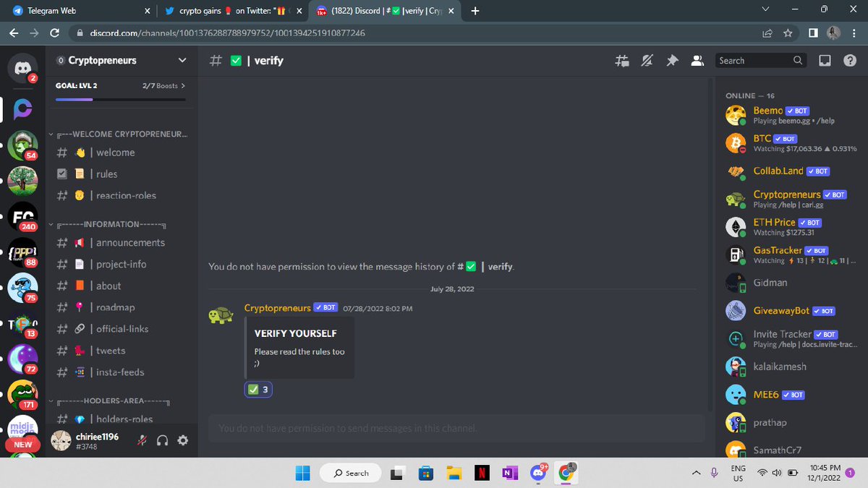The width and height of the screenshot is (868, 488).
Task: Open File Explorer from the taskbar
Action: click(x=454, y=473)
